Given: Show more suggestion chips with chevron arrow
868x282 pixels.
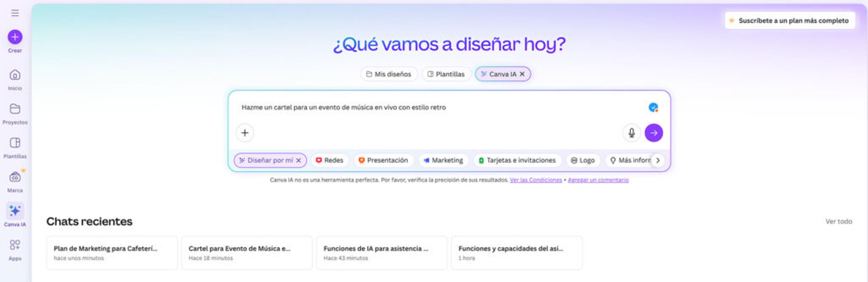Looking at the screenshot, I should point(658,161).
